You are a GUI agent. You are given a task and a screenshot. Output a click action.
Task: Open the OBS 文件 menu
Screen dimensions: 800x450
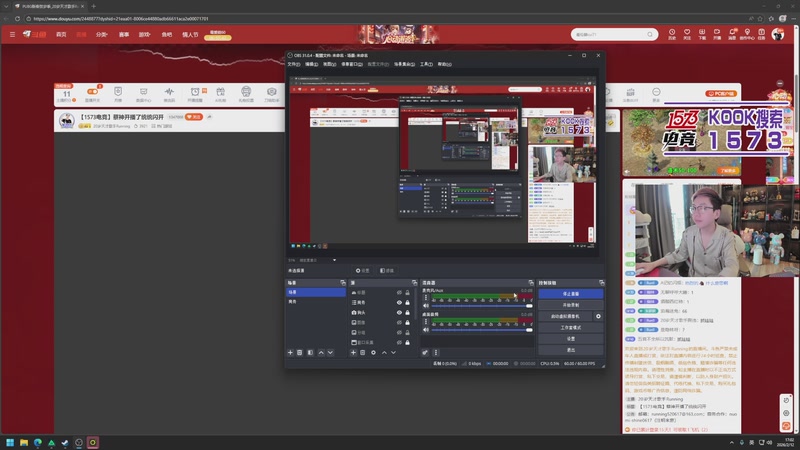pos(294,64)
